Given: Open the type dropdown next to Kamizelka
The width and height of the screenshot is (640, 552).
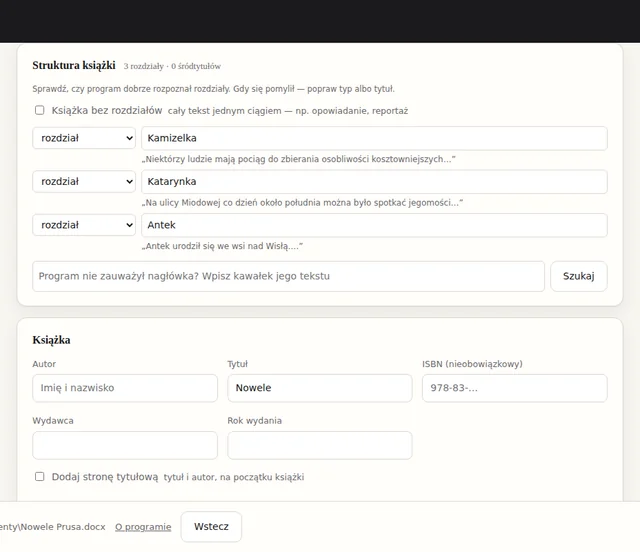Looking at the screenshot, I should (x=84, y=138).
